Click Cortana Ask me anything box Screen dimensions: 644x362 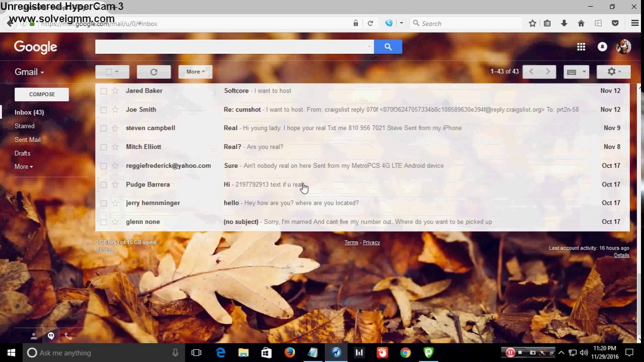[103, 353]
